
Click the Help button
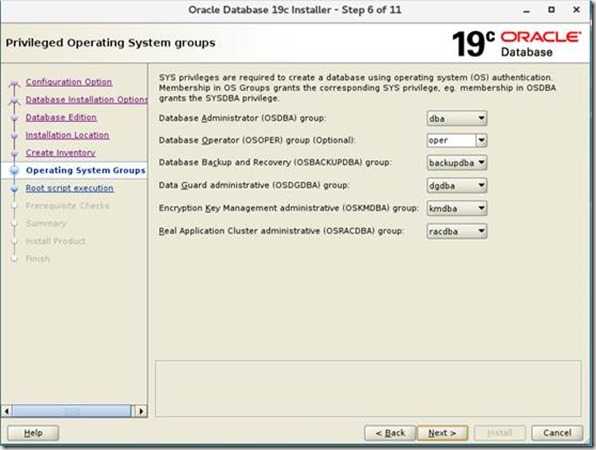click(x=33, y=433)
